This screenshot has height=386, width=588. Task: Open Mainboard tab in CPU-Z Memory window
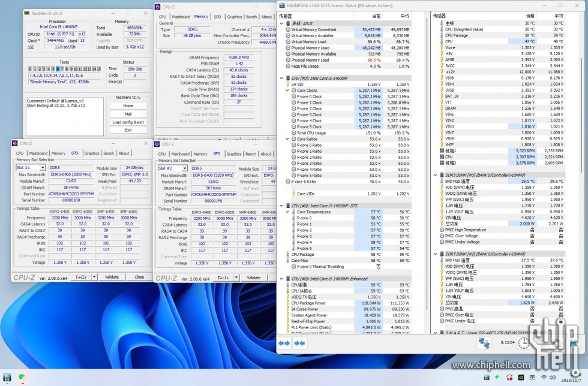pyautogui.click(x=181, y=17)
